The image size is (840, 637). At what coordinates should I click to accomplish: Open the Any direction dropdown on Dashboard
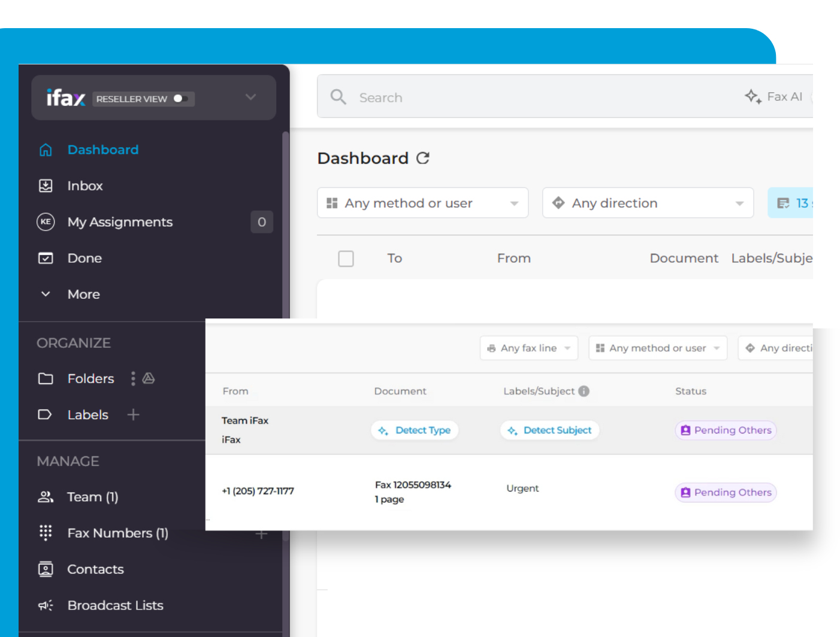point(647,203)
